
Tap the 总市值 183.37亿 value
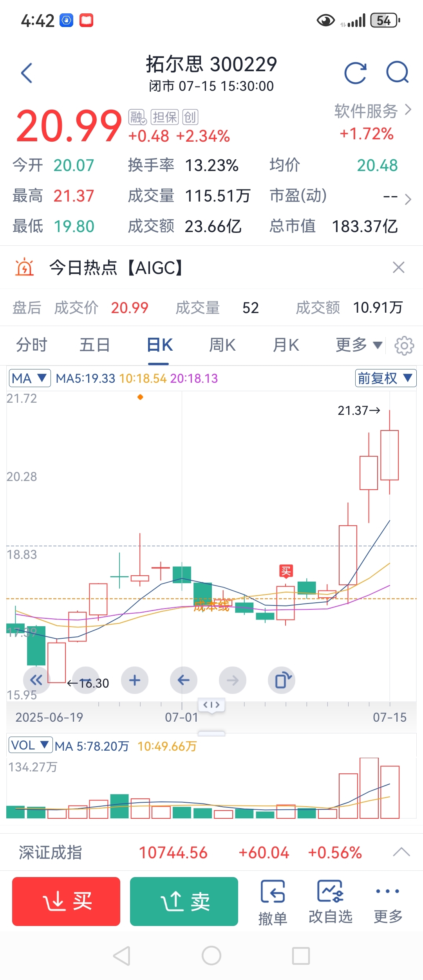point(365,226)
